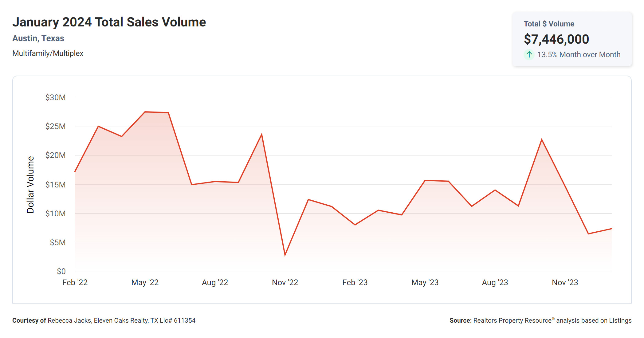Click the Dollar Volume axis title

coord(30,184)
